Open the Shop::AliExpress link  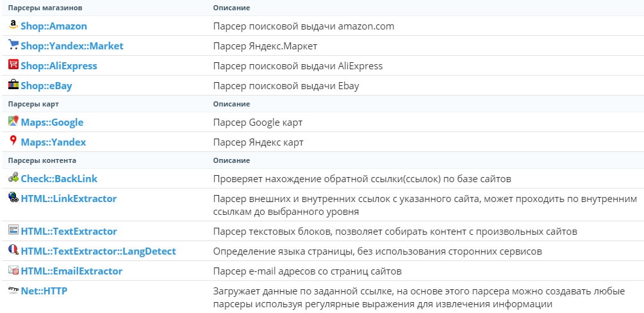tap(59, 66)
